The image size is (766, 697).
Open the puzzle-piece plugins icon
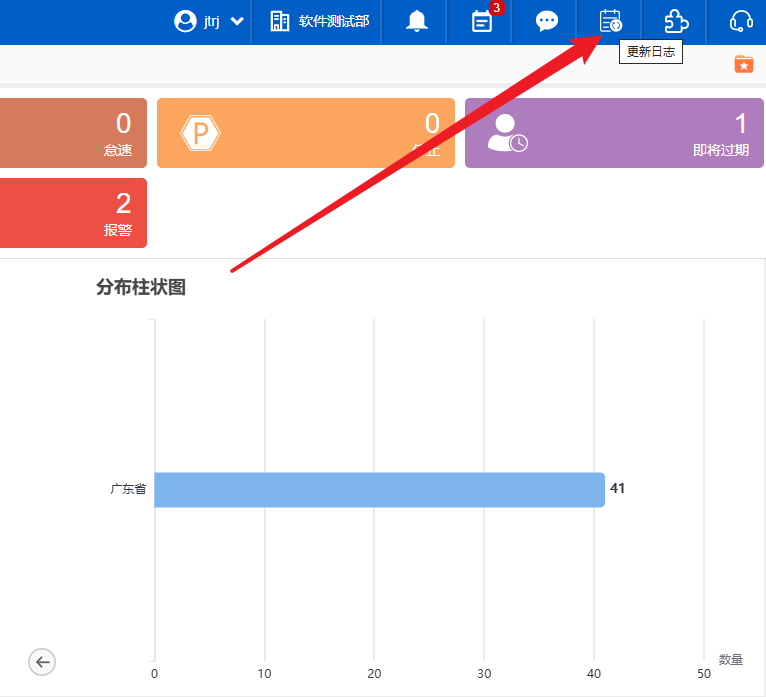(676, 21)
